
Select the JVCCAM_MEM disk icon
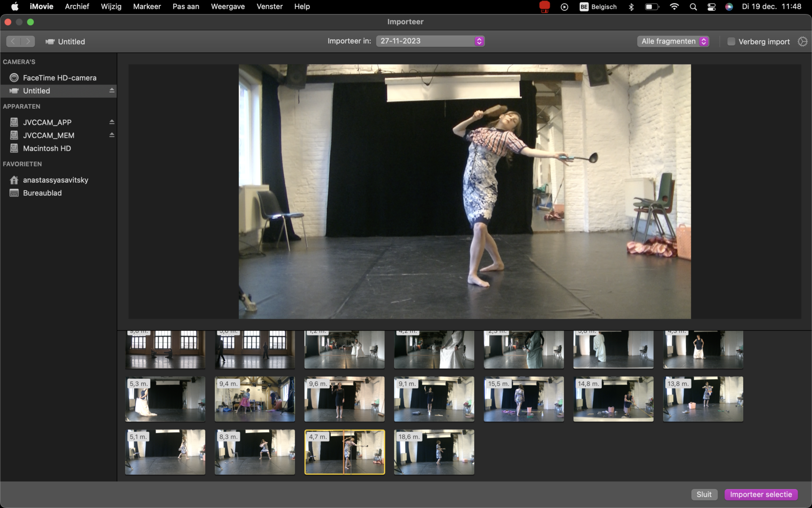coord(14,135)
